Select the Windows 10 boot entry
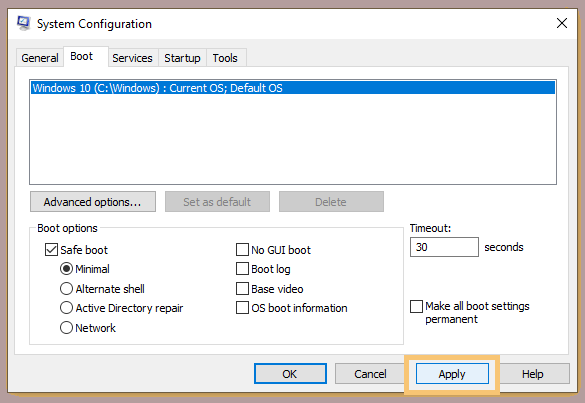 tap(293, 88)
